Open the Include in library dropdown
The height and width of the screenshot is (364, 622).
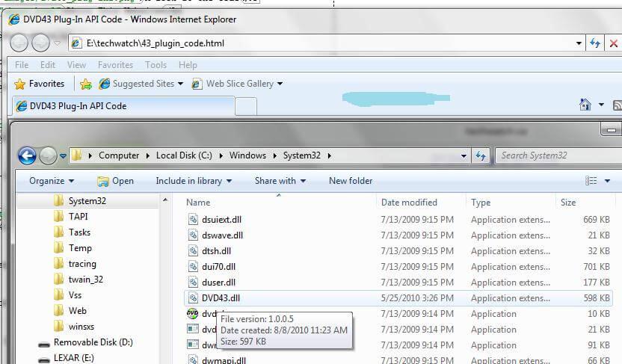coord(194,181)
